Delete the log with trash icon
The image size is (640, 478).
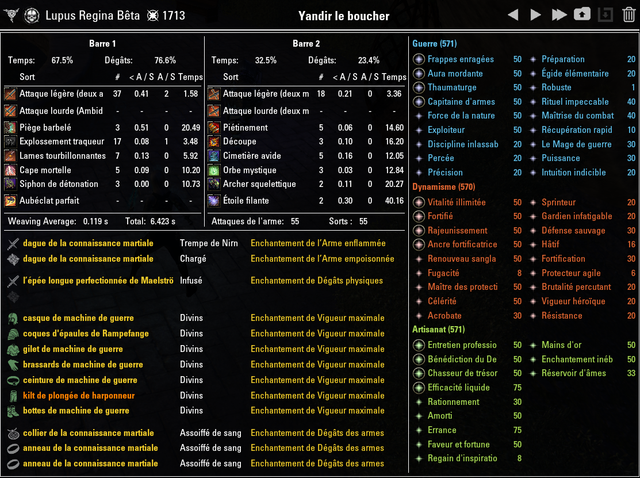tap(629, 15)
